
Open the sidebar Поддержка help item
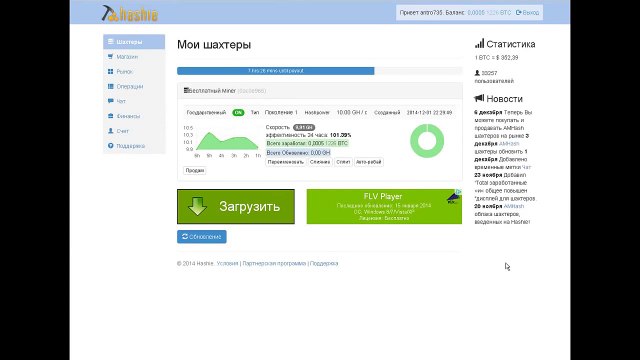134,146
